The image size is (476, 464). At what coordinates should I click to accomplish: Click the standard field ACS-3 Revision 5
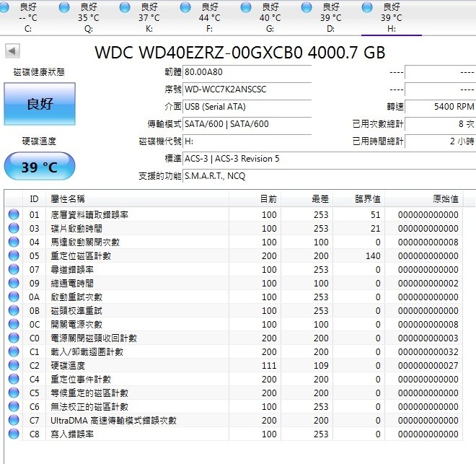[330, 159]
